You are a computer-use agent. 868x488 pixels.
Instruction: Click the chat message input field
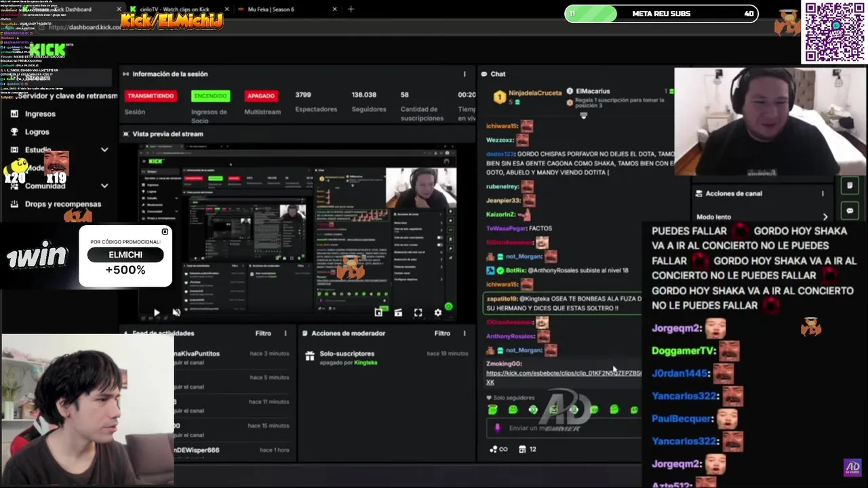pyautogui.click(x=563, y=428)
